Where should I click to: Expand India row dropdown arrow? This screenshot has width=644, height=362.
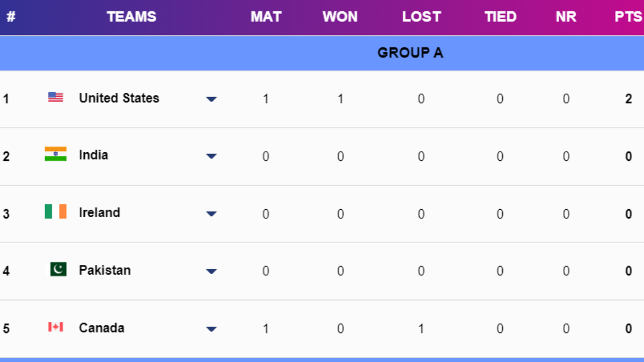click(x=211, y=156)
